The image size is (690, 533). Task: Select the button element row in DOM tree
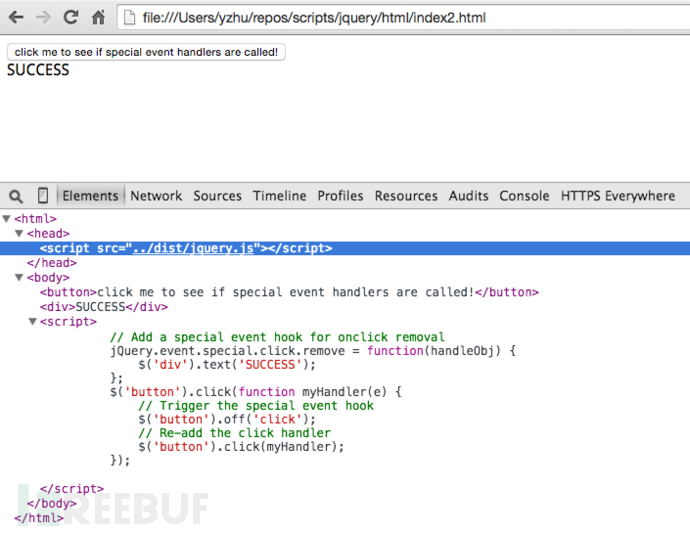[x=289, y=292]
